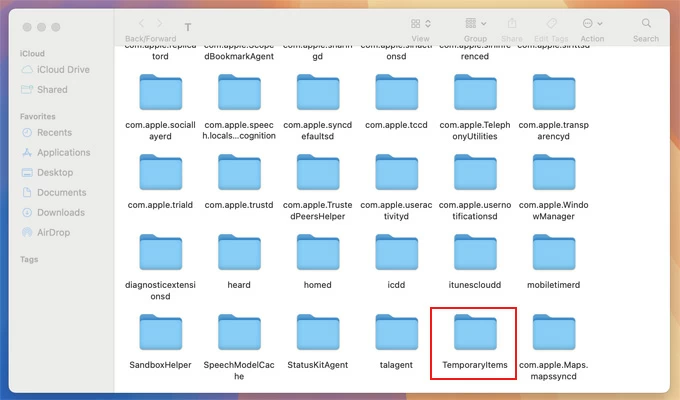Select AirDrop in the sidebar
Viewport: 680px width, 400px height.
click(54, 232)
